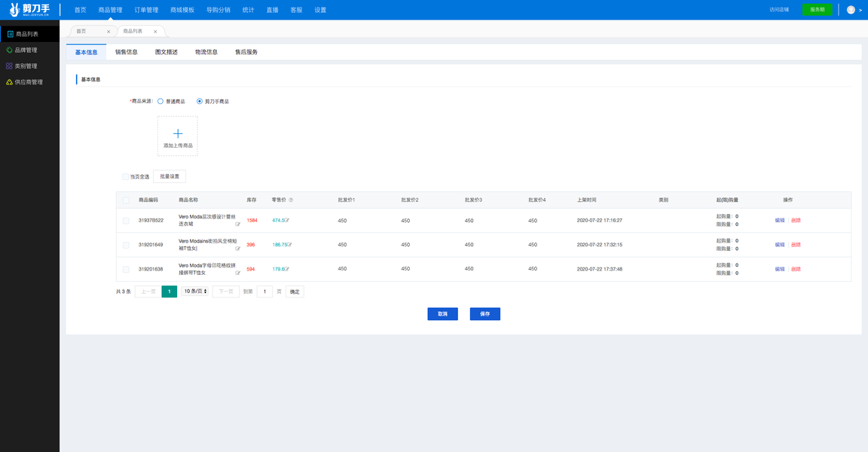
Task: Click the user avatar icon
Action: click(x=851, y=9)
